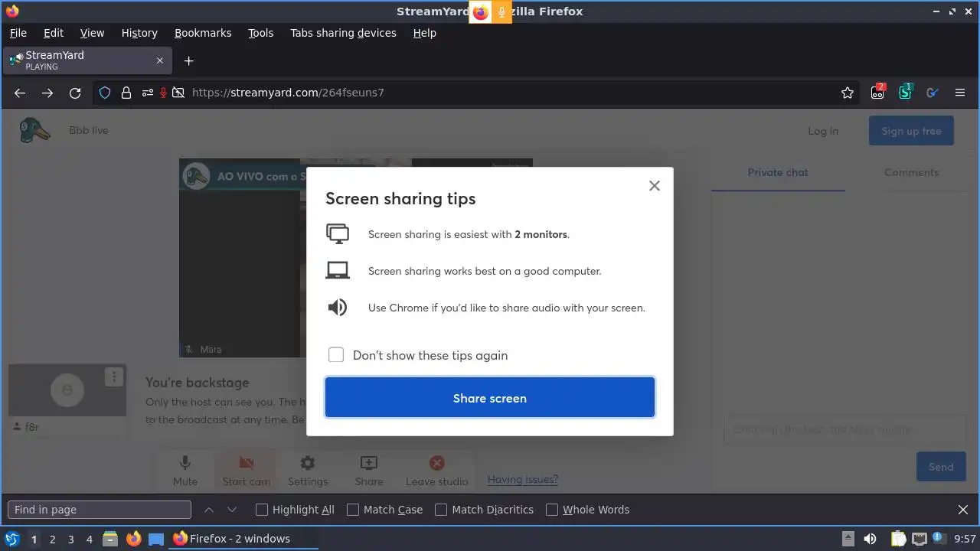The height and width of the screenshot is (551, 980).
Task: Switch to the Private chat tab
Action: (778, 172)
